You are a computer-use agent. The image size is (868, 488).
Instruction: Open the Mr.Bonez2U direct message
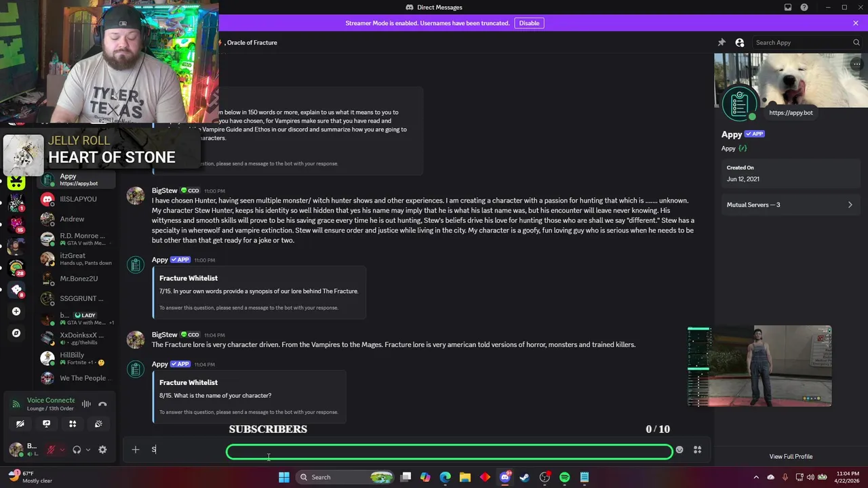76,279
